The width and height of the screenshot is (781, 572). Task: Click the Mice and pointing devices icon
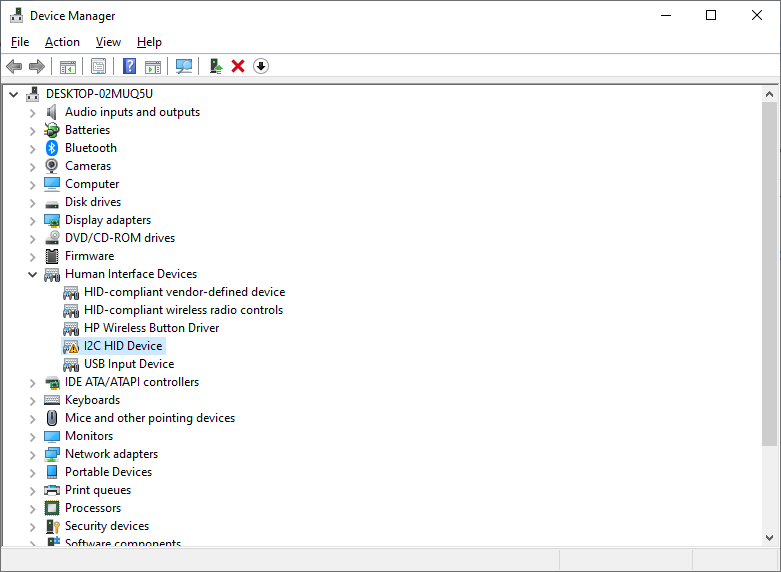(52, 418)
